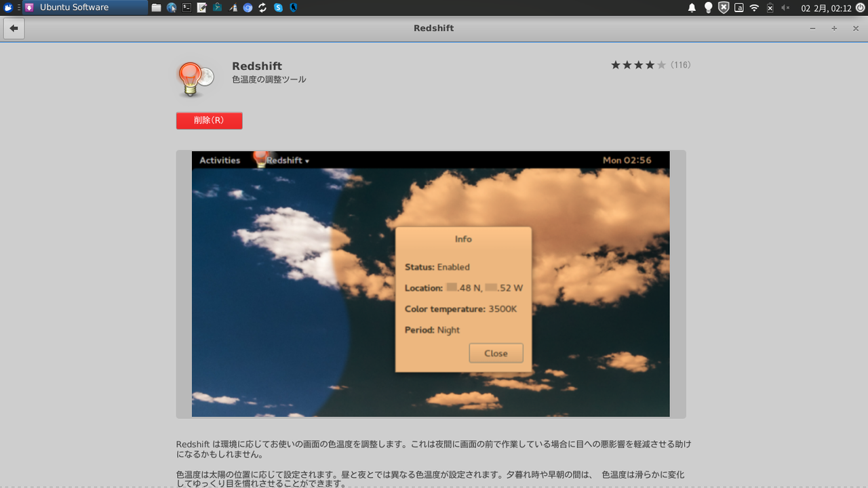Click the window title Redshift in header
868x488 pixels.
coord(433,28)
